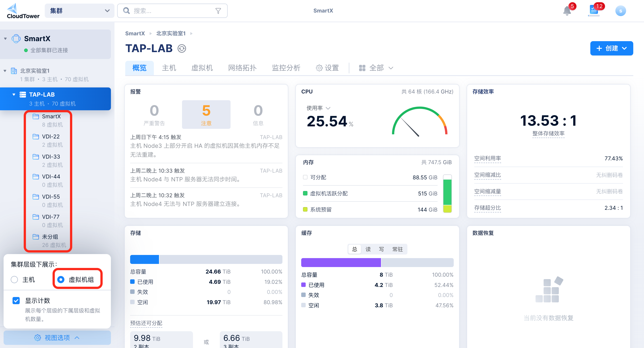Select the 虚拟机组 radio button
The height and width of the screenshot is (348, 644).
click(61, 280)
